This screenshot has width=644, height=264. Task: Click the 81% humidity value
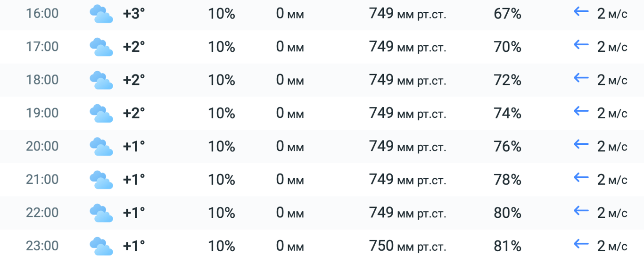point(507,246)
